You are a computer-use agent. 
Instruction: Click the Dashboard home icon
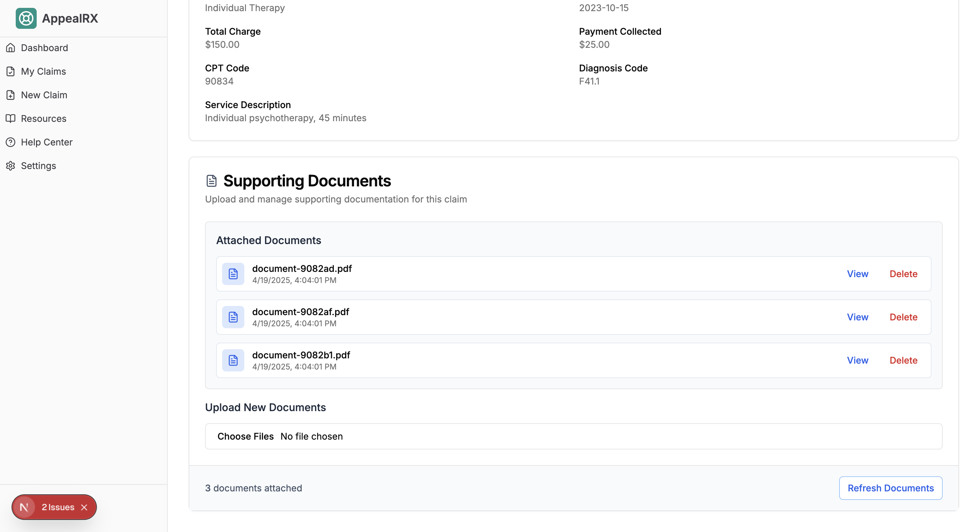tap(11, 48)
